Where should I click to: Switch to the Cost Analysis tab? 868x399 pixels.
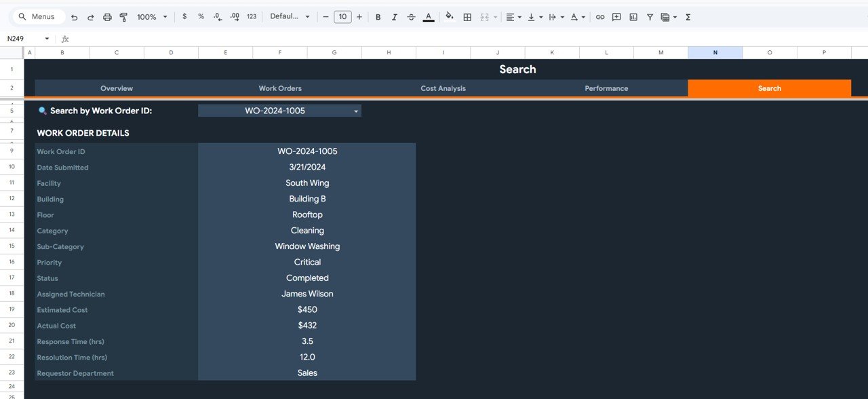pyautogui.click(x=443, y=88)
